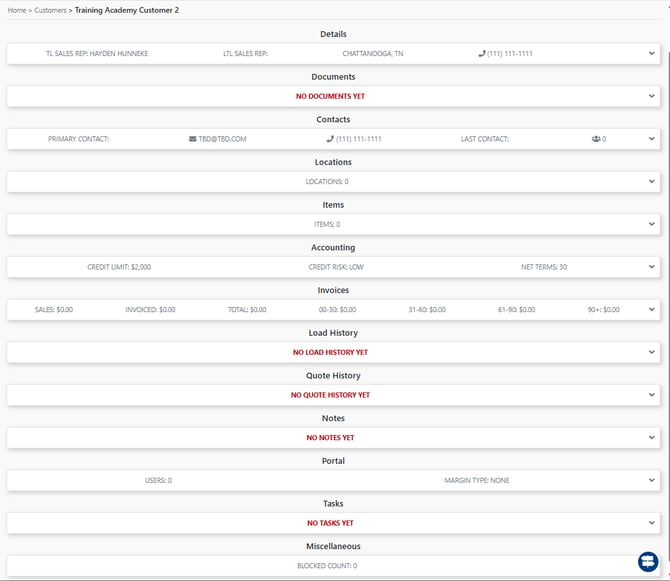Image resolution: width=670 pixels, height=581 pixels.
Task: Expand the Load History chevron
Action: pos(652,352)
